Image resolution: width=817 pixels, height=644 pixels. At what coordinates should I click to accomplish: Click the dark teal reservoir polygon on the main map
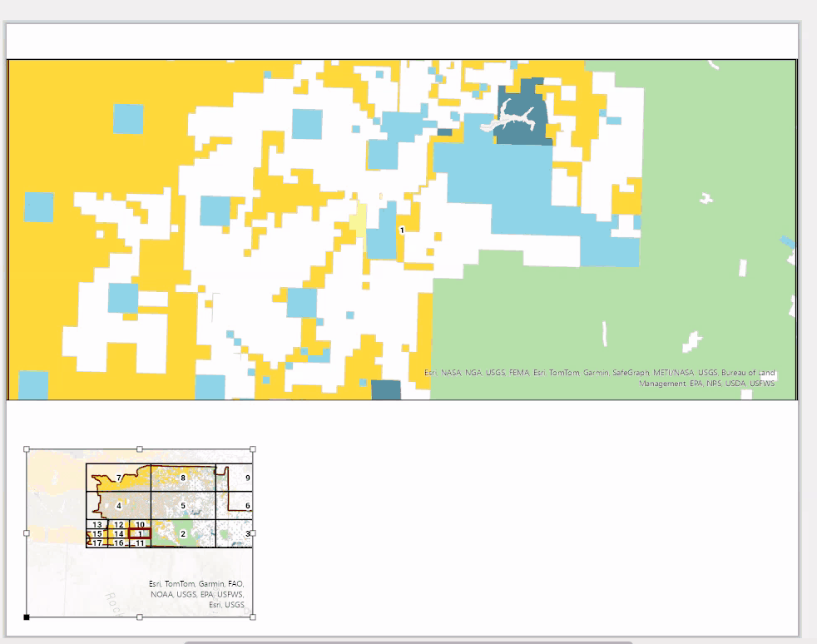tap(521, 112)
